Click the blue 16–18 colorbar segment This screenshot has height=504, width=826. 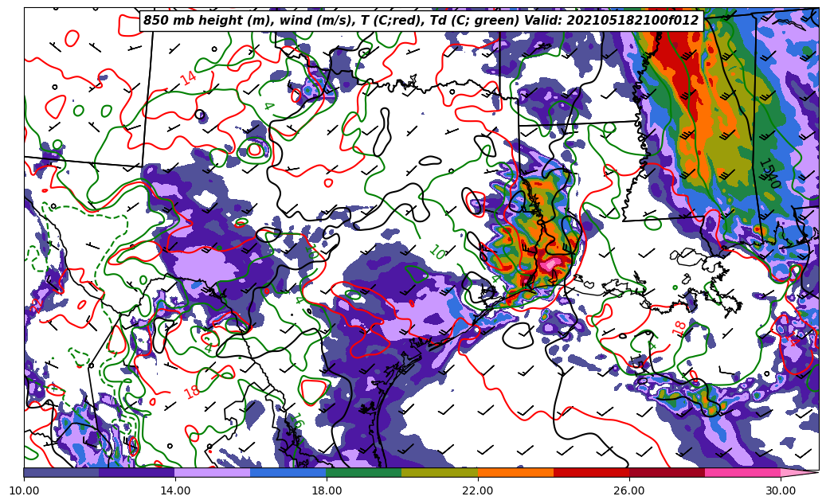click(288, 472)
